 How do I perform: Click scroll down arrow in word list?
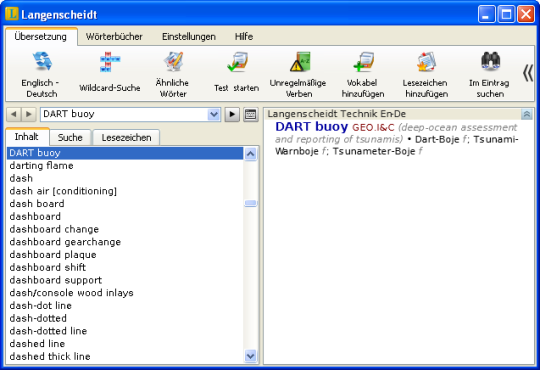pyautogui.click(x=250, y=356)
